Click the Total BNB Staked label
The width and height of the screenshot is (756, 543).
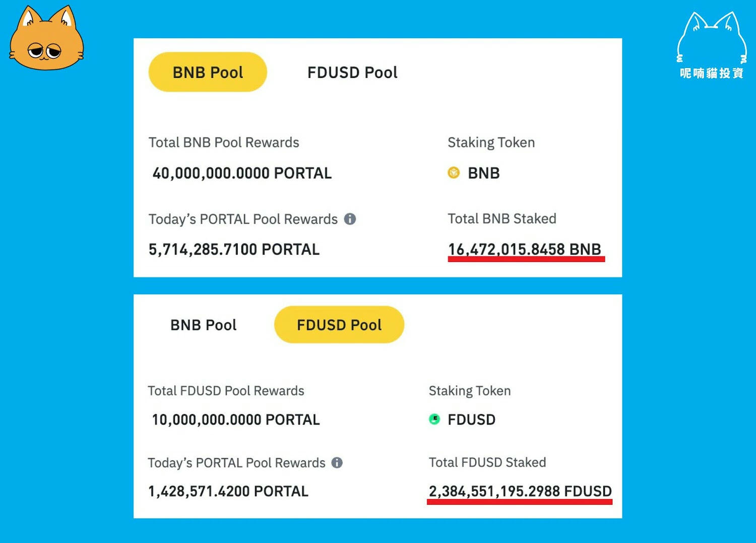pos(502,219)
